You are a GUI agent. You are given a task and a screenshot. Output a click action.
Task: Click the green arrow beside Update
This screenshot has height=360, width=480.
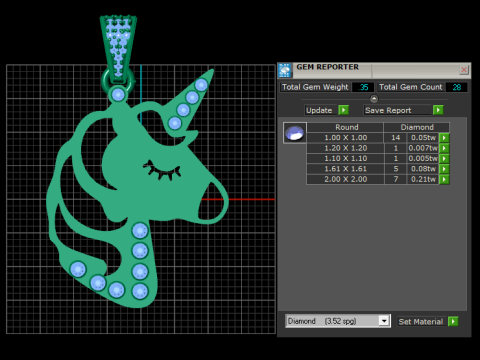pos(343,110)
